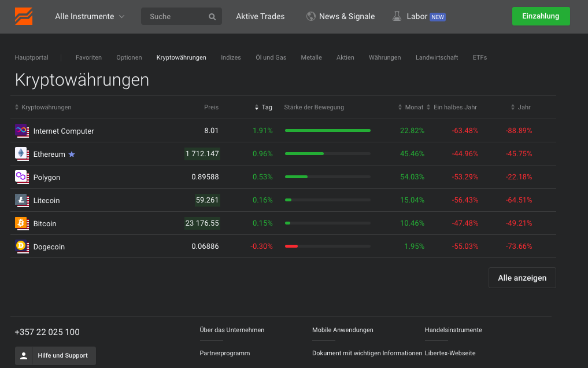Click the search magnifier icon
Screen dimensions: 588x368
[x=212, y=17]
